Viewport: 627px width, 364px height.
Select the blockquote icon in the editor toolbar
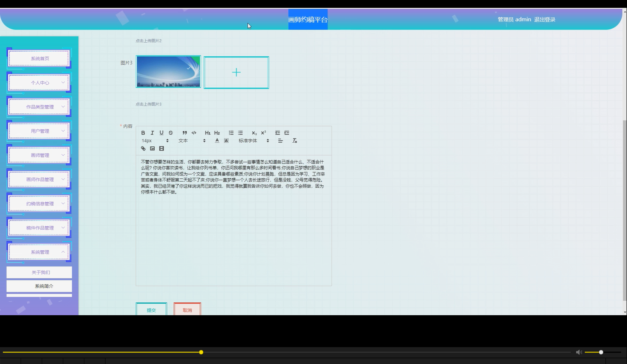click(x=185, y=132)
